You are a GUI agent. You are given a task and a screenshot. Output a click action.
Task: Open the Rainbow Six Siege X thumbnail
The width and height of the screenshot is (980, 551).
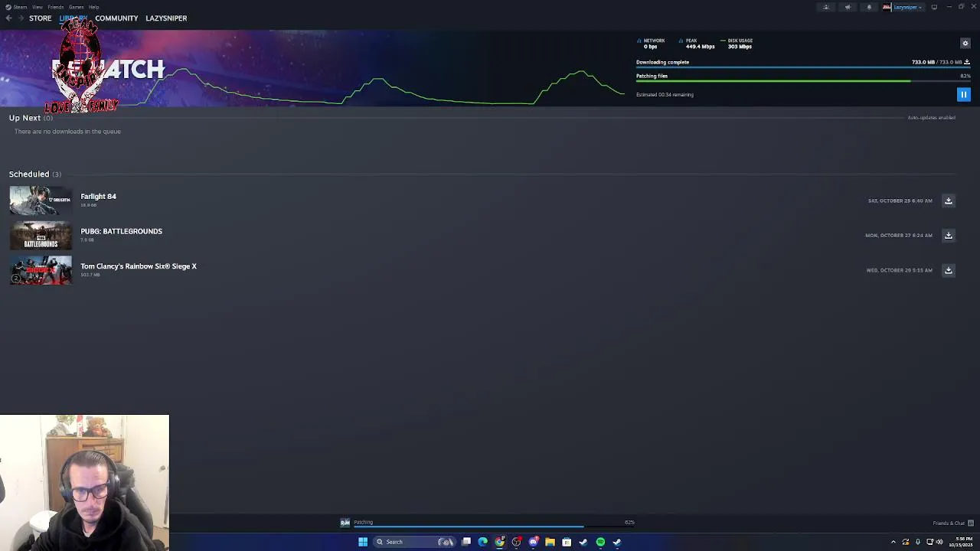pyautogui.click(x=41, y=270)
